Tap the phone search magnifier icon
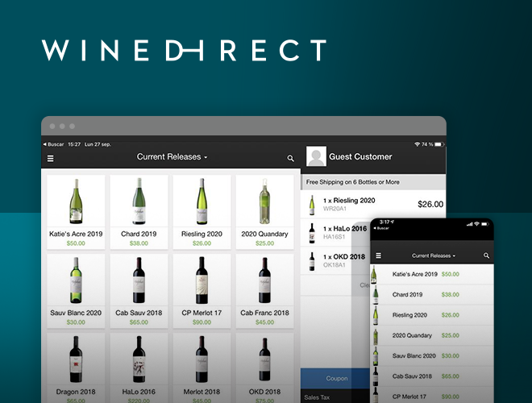 (486, 256)
